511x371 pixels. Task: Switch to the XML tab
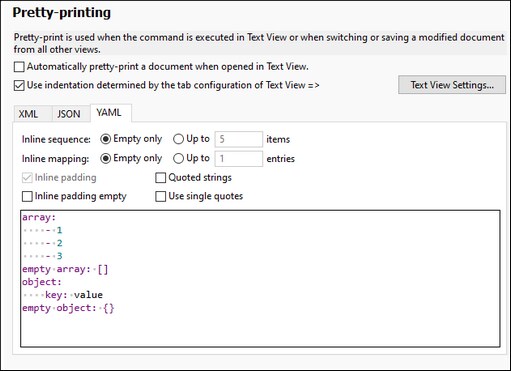click(x=28, y=114)
